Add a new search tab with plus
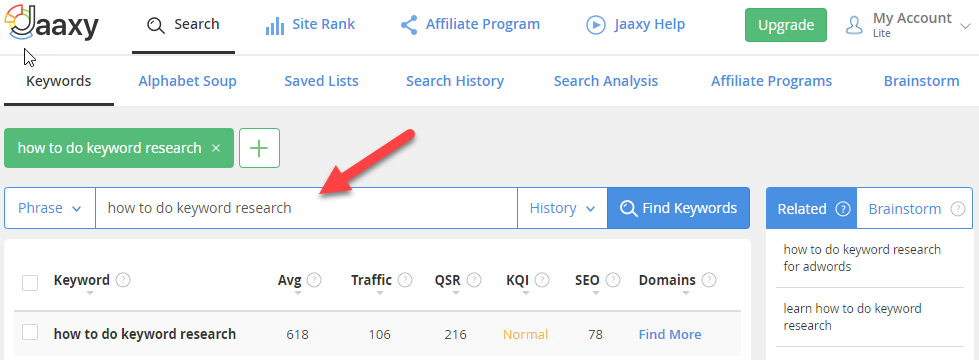Screen dimensions: 979x360 click(259, 148)
